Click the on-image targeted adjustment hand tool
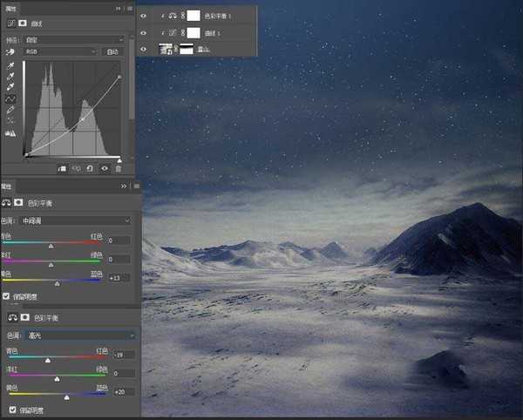Viewport: 523px width, 420px height. 10,51
